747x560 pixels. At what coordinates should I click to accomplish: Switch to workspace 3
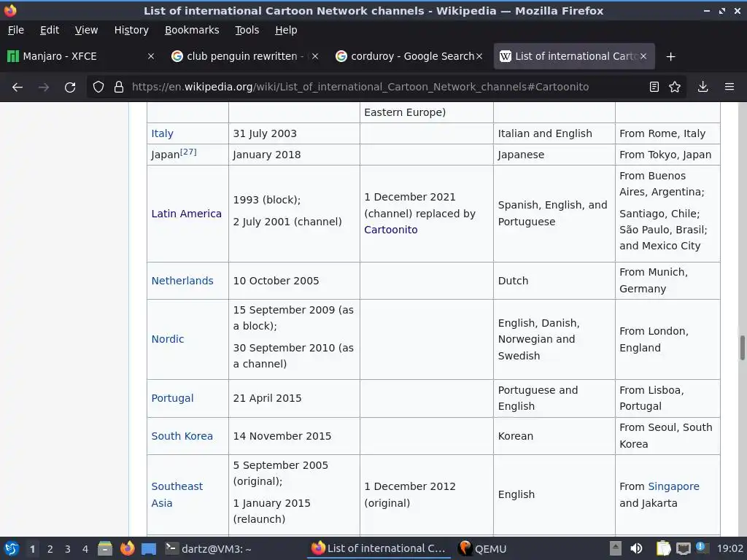pos(68,549)
